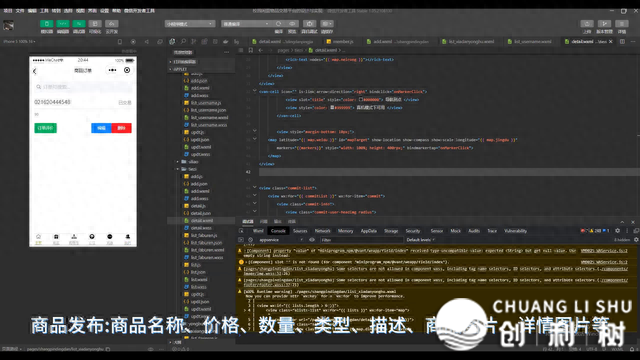This screenshot has width=640, height=360.
Task: Click the user avatar thumbnail
Action: (9, 26)
